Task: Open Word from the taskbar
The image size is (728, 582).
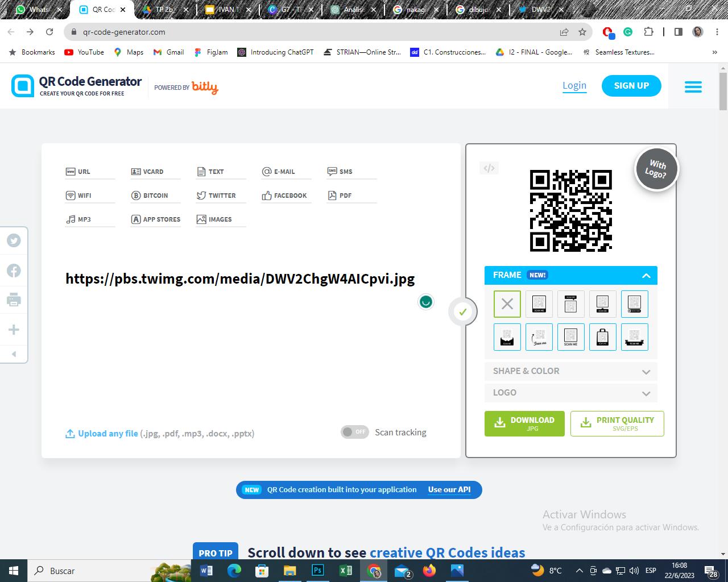Action: coord(206,570)
